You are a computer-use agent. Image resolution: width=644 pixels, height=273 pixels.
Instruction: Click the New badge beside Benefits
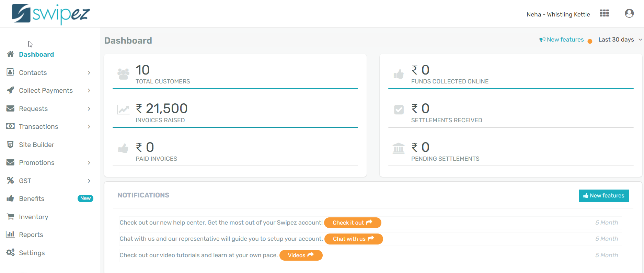point(85,198)
